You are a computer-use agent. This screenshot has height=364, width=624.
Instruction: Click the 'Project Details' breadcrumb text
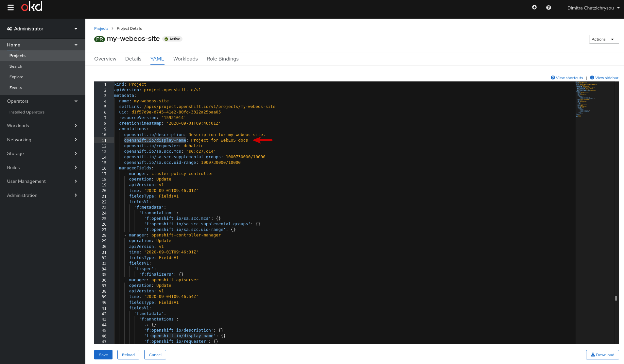point(129,28)
